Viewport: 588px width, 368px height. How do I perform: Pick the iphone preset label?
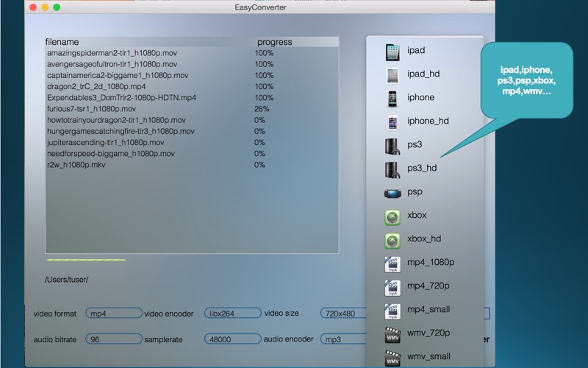(420, 98)
